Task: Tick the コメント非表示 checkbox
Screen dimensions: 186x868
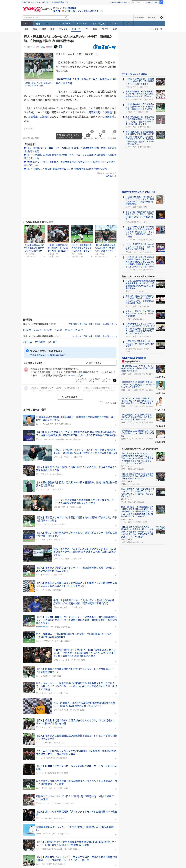Action: click(x=102, y=403)
